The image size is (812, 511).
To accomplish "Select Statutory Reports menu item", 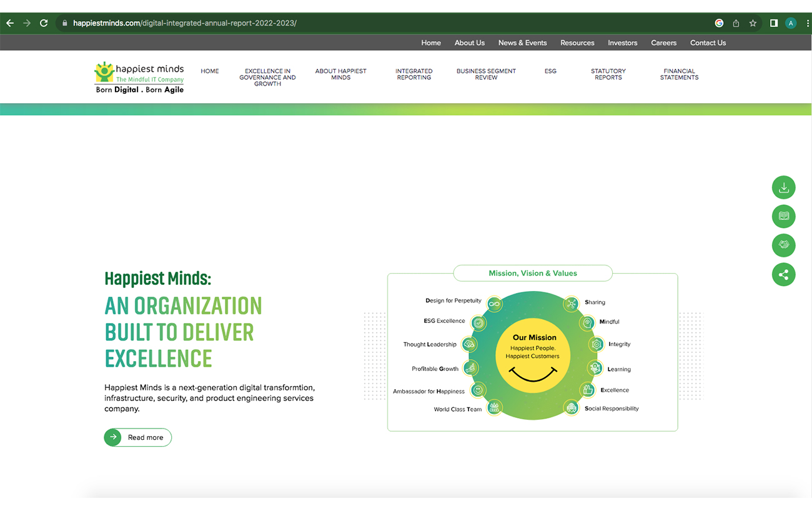I will click(x=608, y=74).
